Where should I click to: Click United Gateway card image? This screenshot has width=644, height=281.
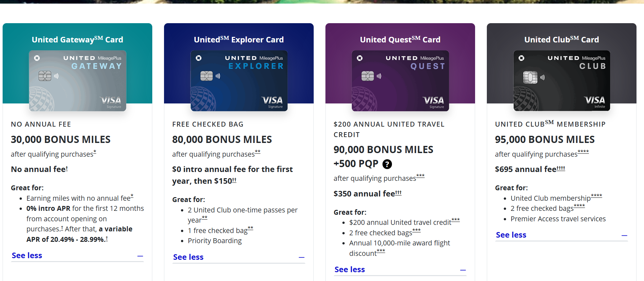tap(78, 81)
